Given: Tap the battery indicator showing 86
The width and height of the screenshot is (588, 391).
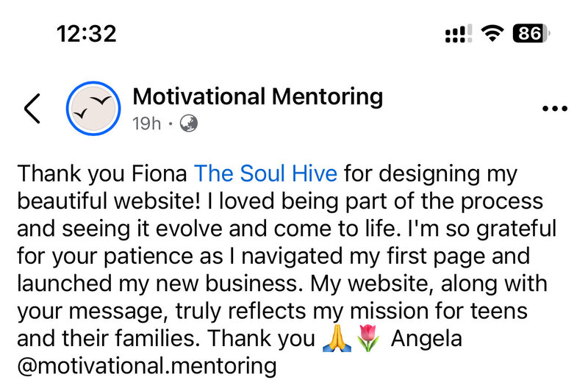Looking at the screenshot, I should tap(531, 33).
